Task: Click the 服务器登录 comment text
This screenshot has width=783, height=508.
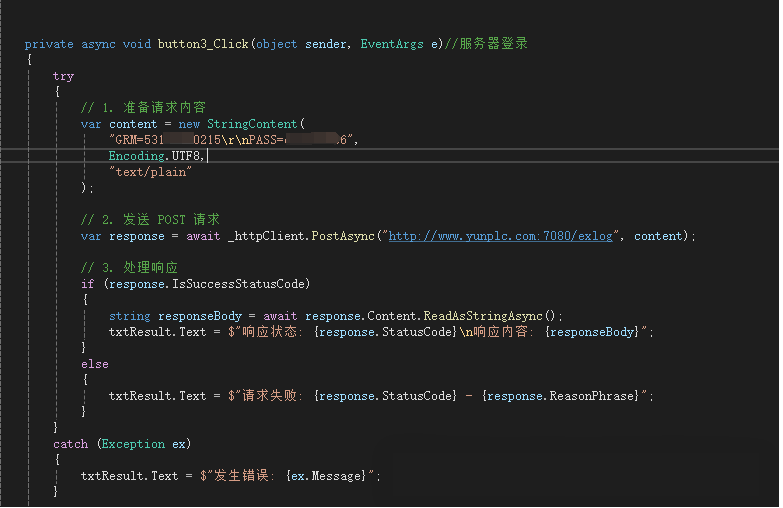Action: pos(493,44)
